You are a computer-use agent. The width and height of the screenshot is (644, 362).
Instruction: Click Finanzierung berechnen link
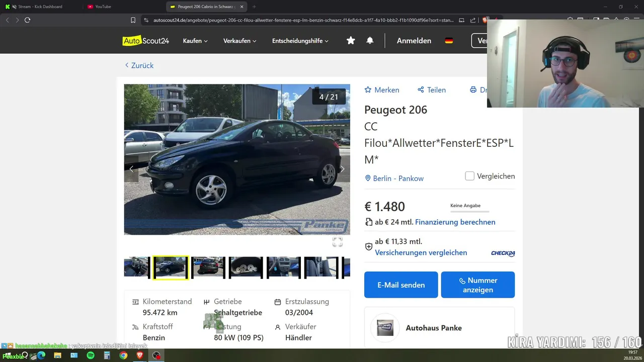[x=455, y=222]
